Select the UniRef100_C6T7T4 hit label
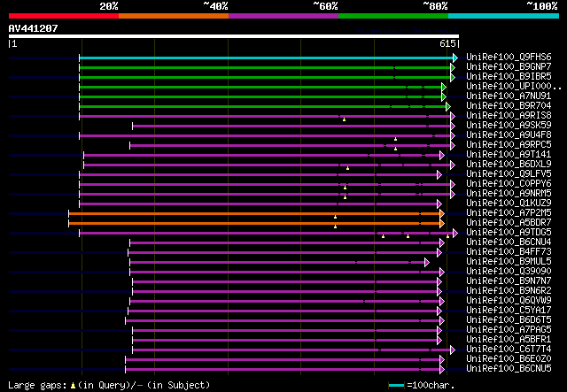This screenshot has width=567, height=392. point(508,350)
